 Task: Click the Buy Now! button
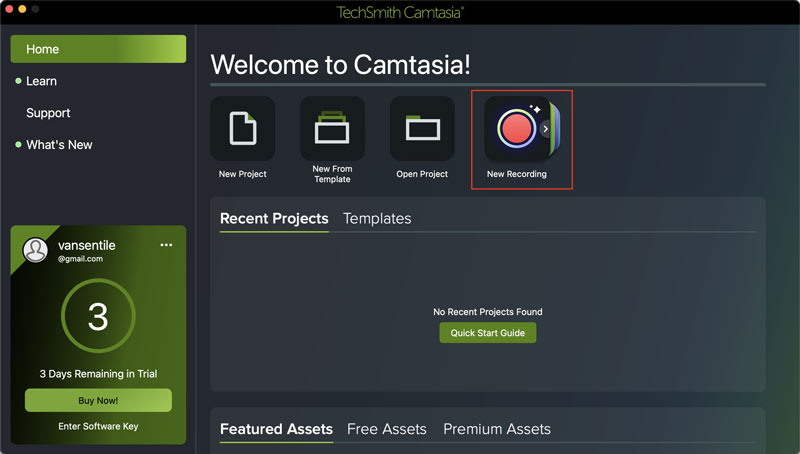(x=98, y=400)
